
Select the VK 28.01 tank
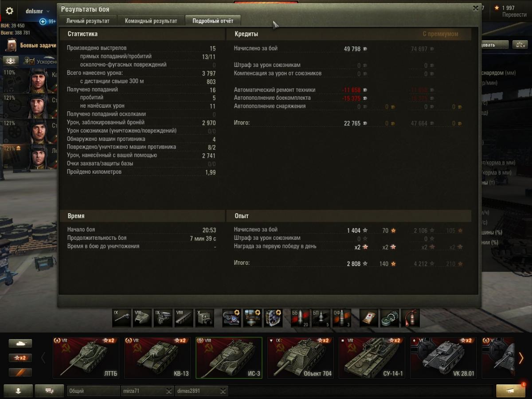443,358
